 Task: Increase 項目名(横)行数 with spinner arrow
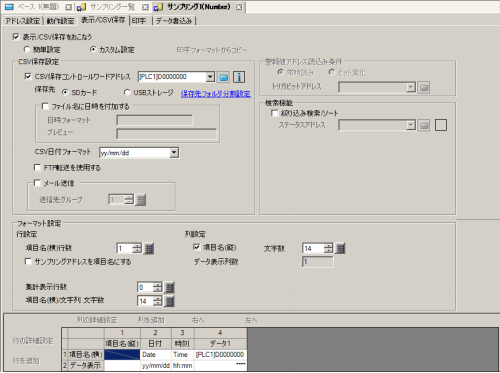137,246
